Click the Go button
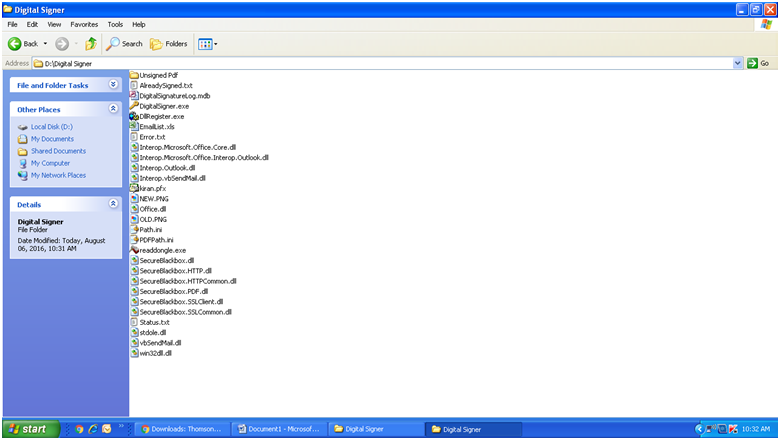Image resolution: width=780 pixels, height=440 pixels. pyautogui.click(x=759, y=63)
